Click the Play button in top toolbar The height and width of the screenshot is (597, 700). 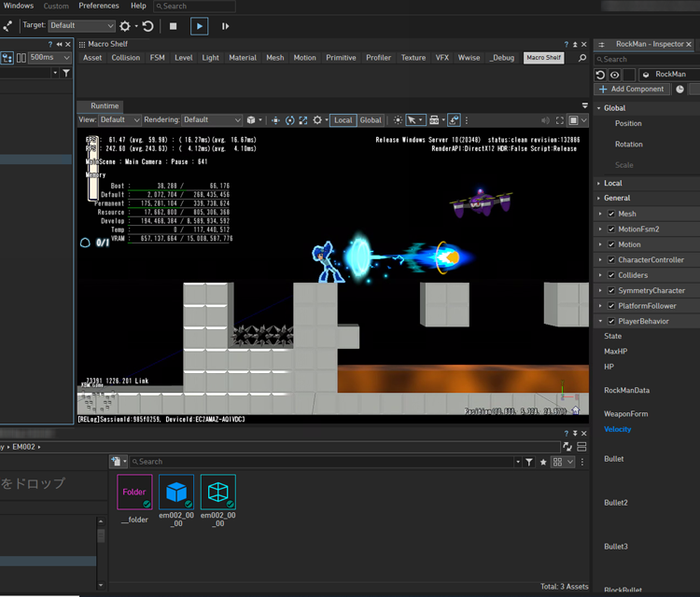(199, 26)
